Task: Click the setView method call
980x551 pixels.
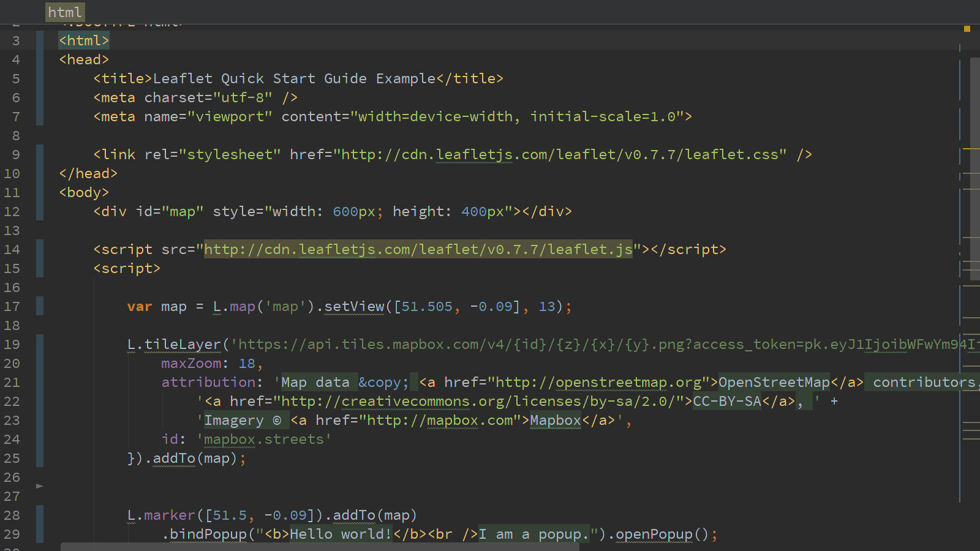Action: coord(354,306)
